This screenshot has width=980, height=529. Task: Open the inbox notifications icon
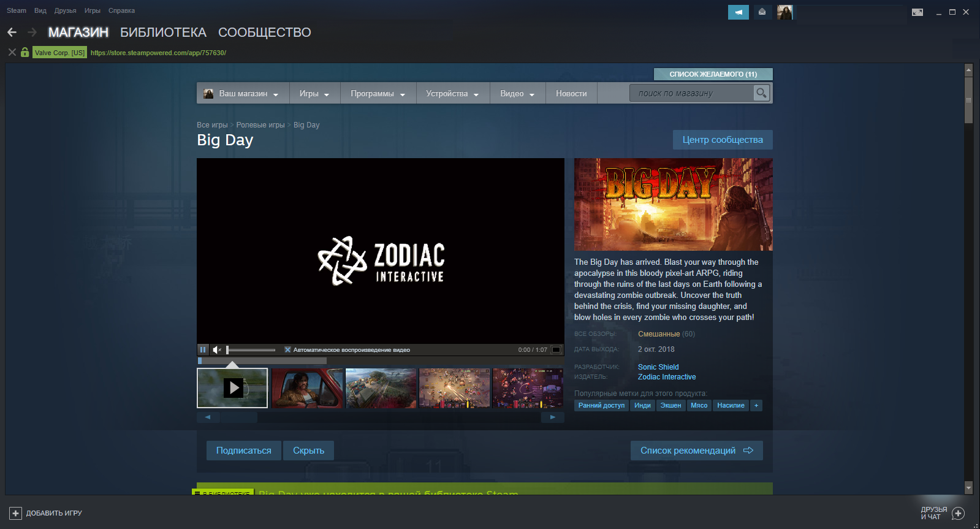point(762,12)
